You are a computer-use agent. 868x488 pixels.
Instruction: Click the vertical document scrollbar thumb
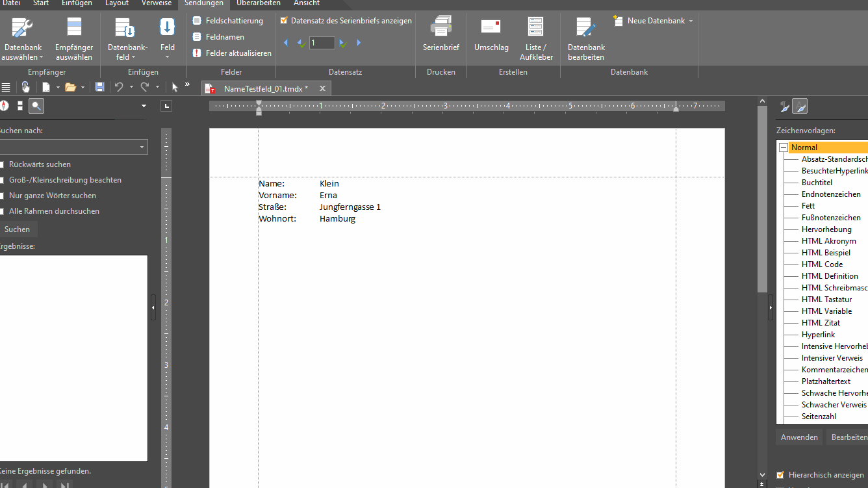coord(763,198)
